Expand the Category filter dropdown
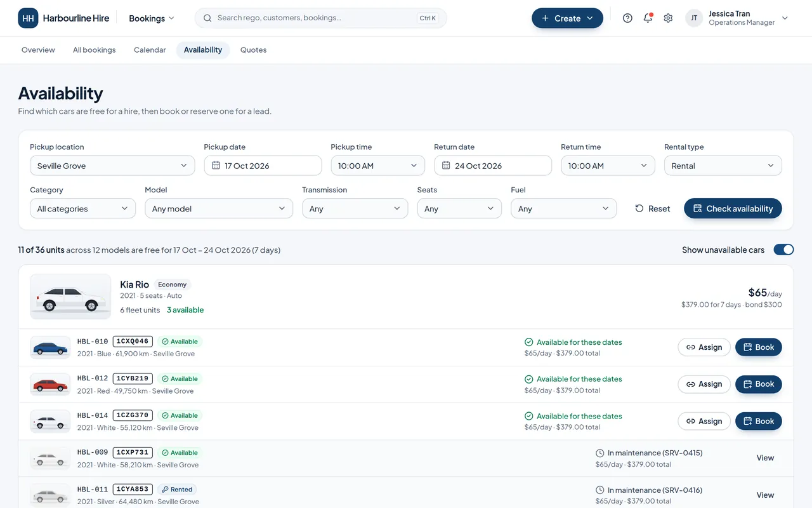 [x=82, y=209]
